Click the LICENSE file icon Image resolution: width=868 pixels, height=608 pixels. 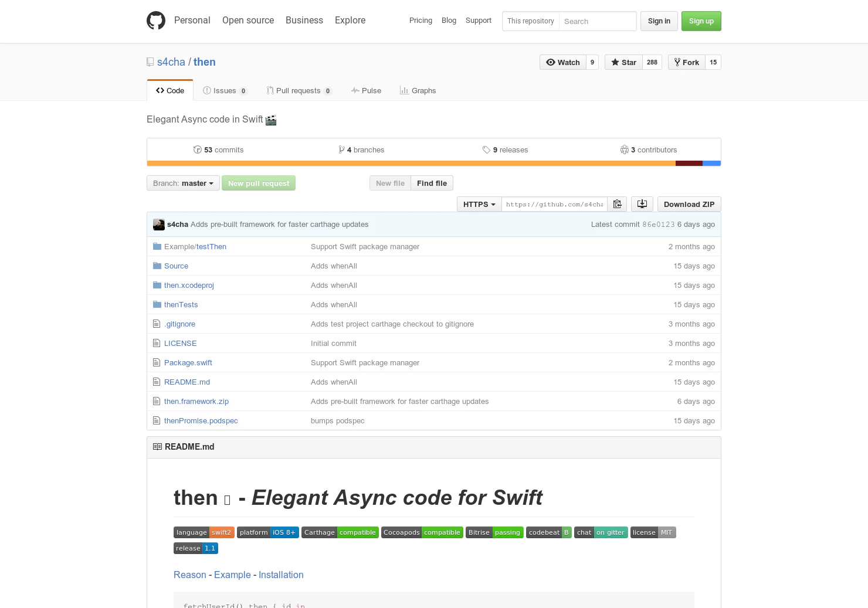coord(157,343)
